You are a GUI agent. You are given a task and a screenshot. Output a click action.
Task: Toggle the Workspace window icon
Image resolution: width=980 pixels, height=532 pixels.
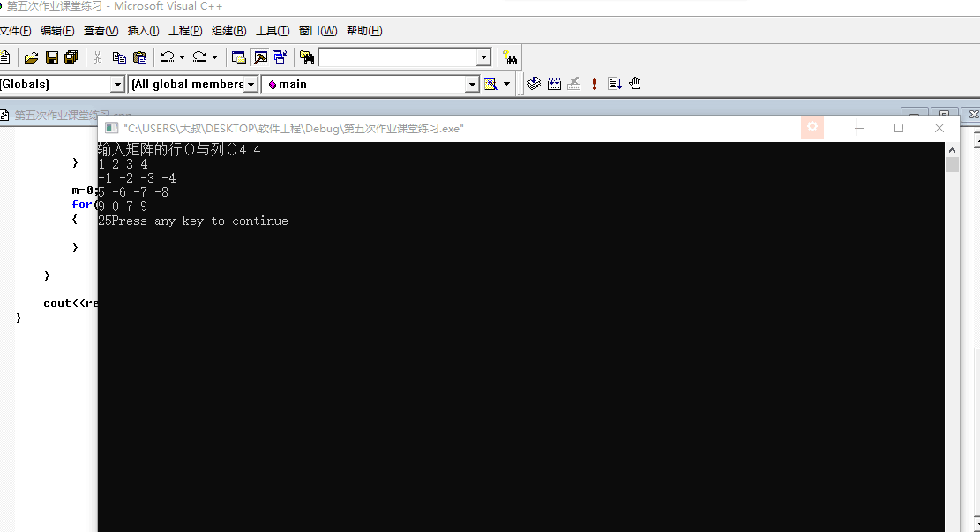pyautogui.click(x=239, y=57)
